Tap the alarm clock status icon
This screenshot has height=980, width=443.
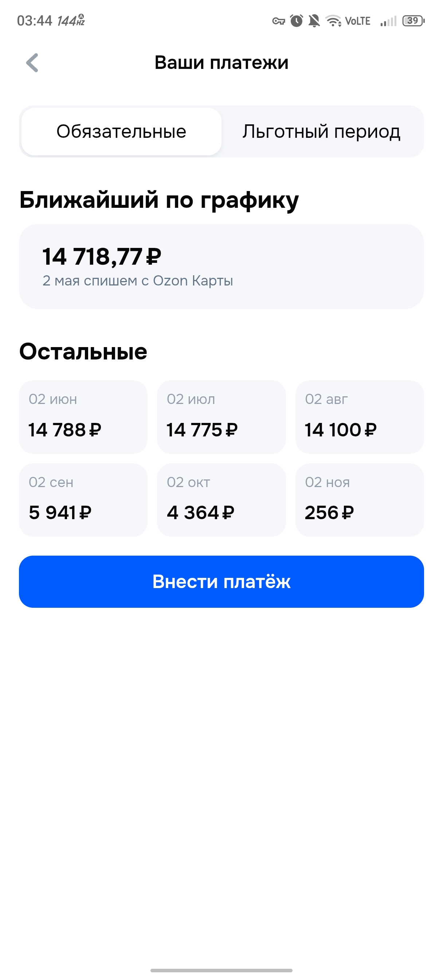296,20
